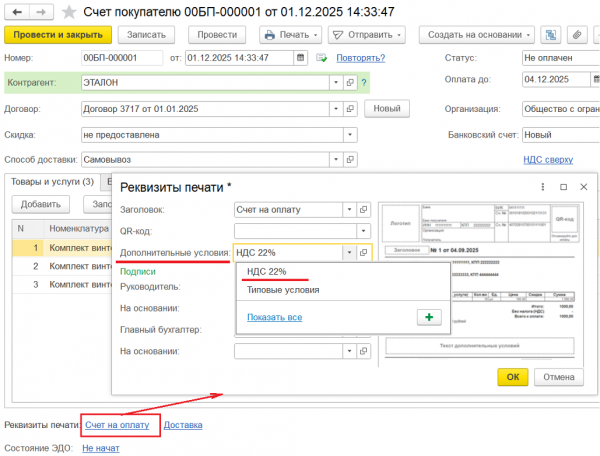
Task: Open the Заголовок combo box arrow
Action: click(347, 209)
